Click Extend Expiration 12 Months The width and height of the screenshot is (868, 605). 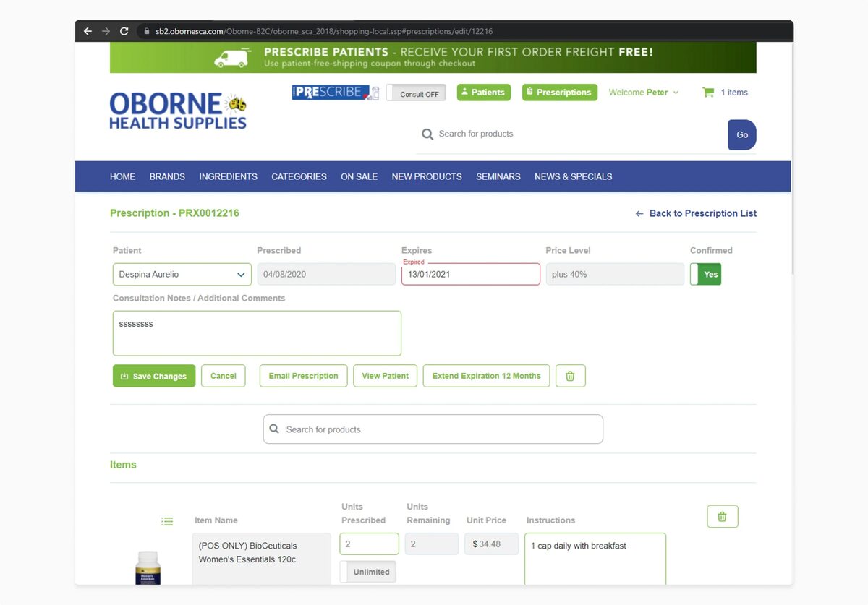[486, 375]
